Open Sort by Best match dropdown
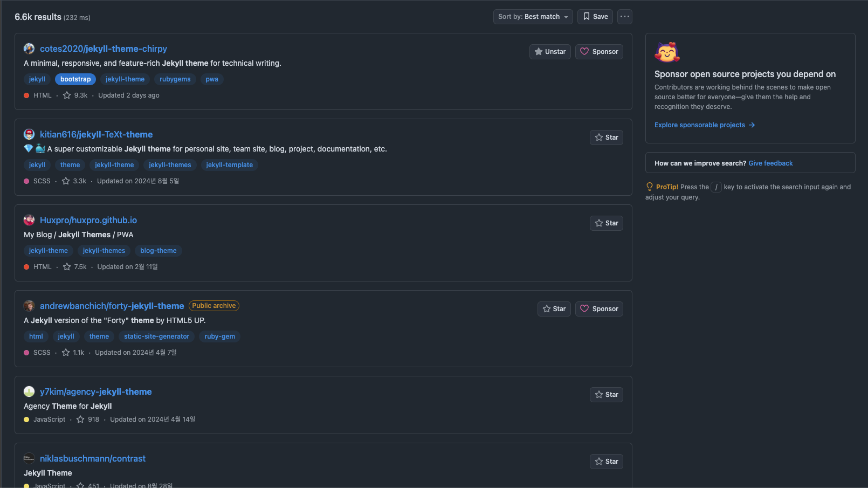 click(533, 17)
